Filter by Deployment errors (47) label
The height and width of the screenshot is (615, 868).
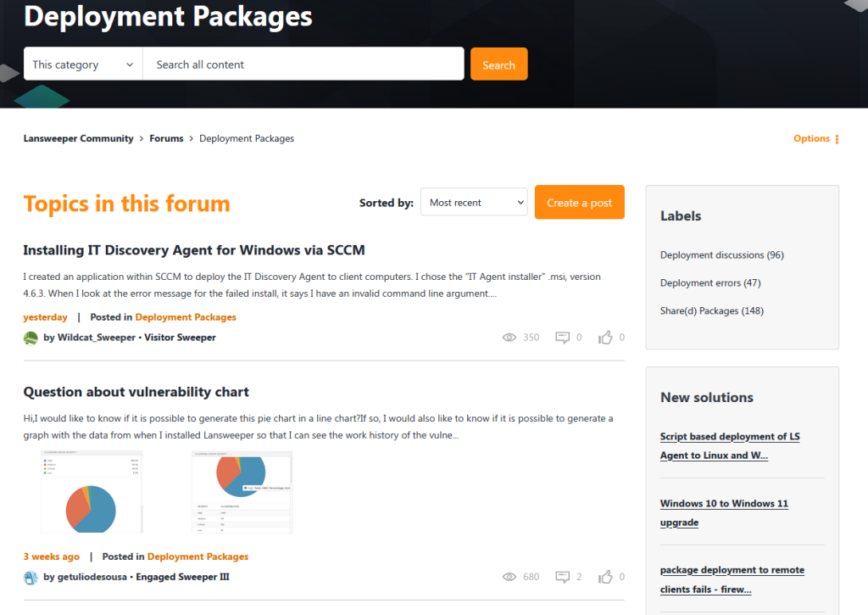pos(710,283)
